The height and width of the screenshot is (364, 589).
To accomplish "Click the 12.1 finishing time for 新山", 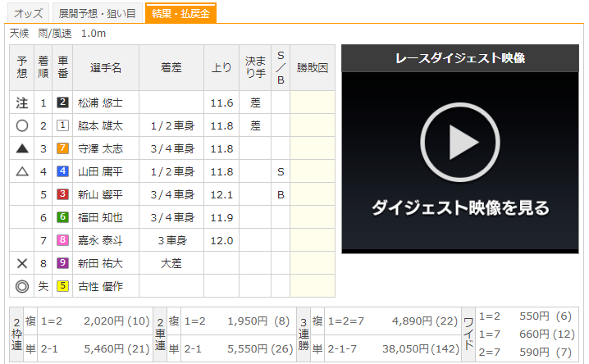I will 221,194.
